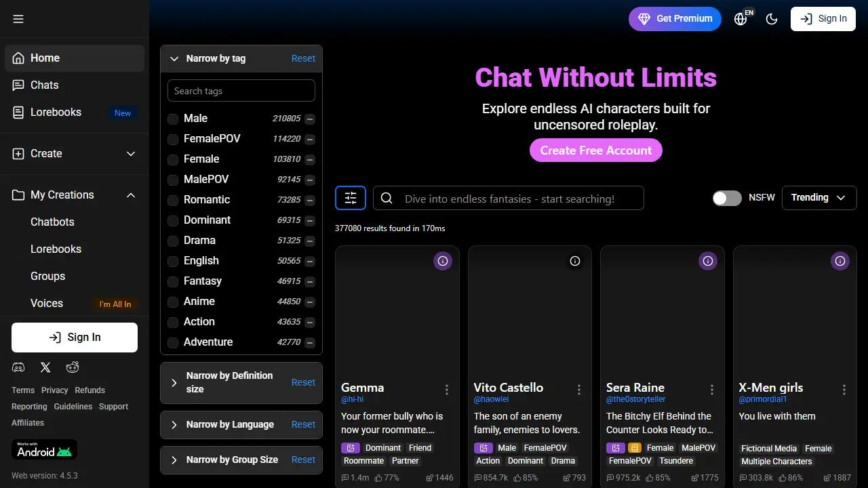This screenshot has height=488, width=868.
Task: Check the Adventure tag checkbox
Action: (173, 343)
